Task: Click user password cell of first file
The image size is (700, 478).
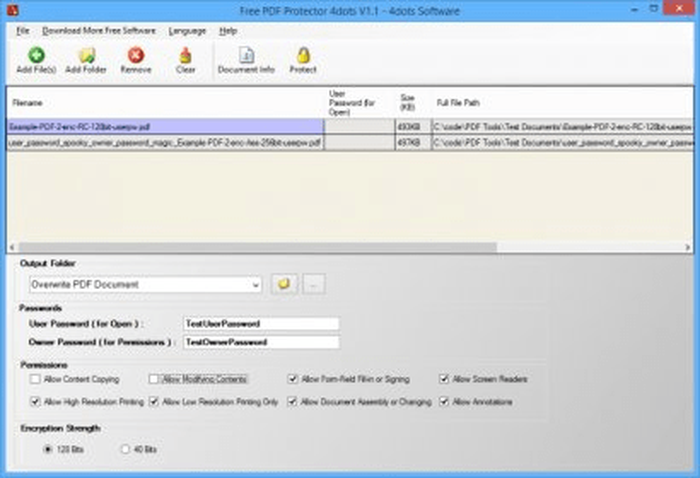Action: tap(360, 127)
